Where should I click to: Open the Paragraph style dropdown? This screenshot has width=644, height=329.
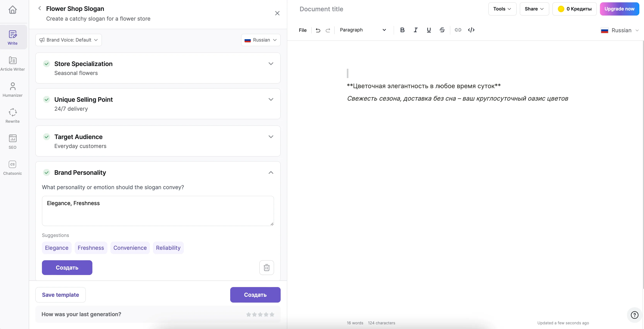pos(363,30)
